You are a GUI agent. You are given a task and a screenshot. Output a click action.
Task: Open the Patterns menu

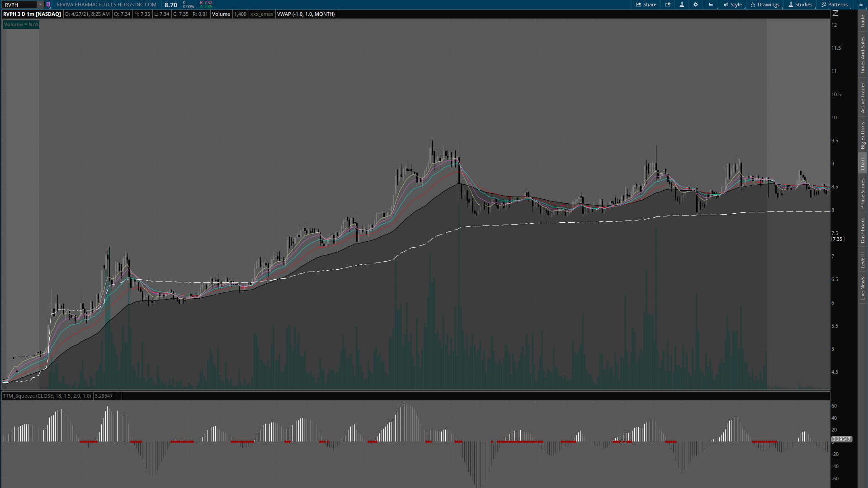pyautogui.click(x=835, y=5)
